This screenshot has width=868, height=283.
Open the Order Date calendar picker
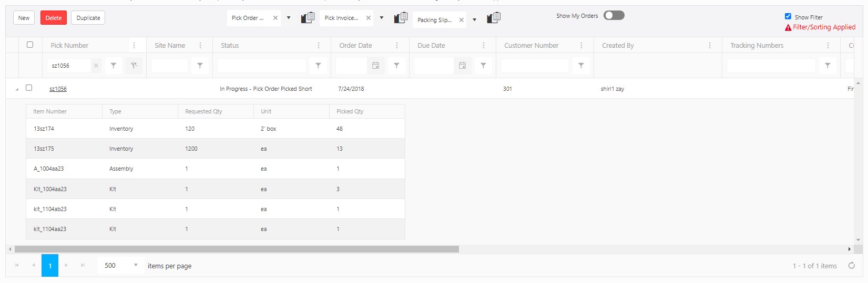point(375,66)
